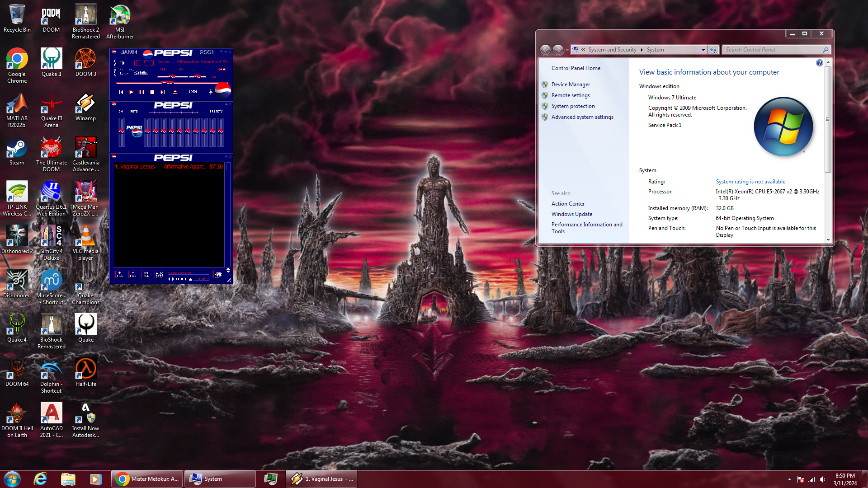Viewport: 868px width, 488px height.
Task: Show hidden icons in system tray
Action: pos(789,479)
